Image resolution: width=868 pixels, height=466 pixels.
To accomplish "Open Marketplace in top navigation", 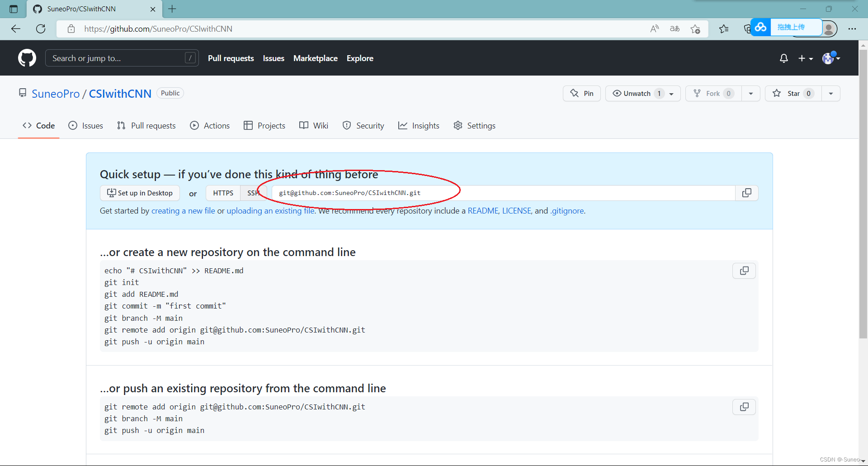I will coord(316,58).
